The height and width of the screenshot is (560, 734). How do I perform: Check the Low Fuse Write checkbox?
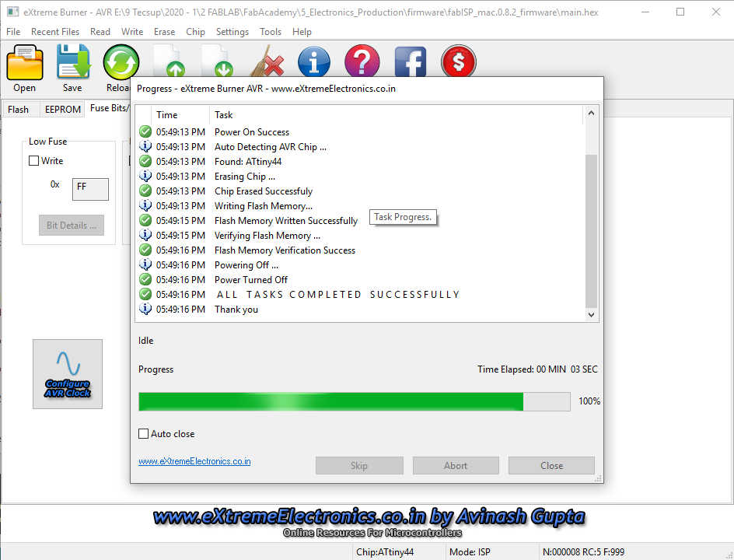pyautogui.click(x=33, y=160)
